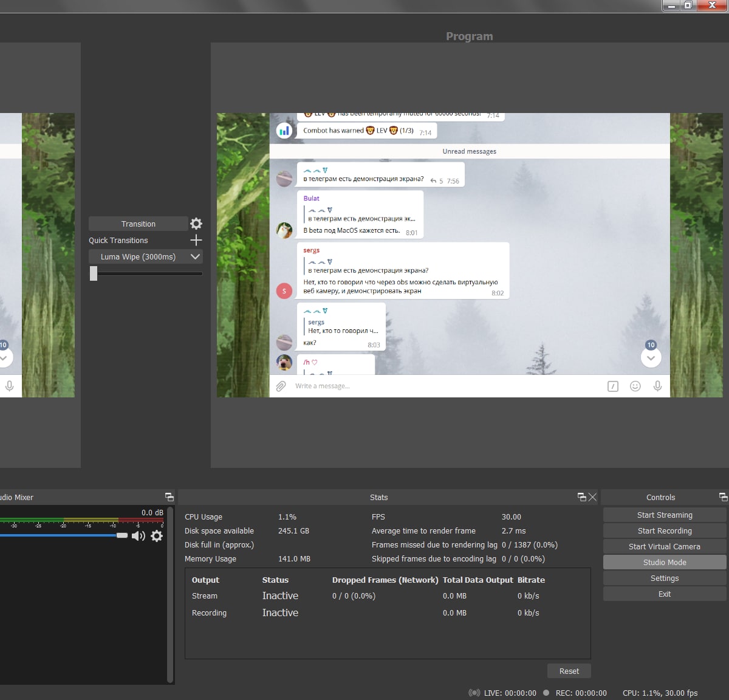The height and width of the screenshot is (700, 729).
Task: Click Start Virtual Camera button
Action: [665, 546]
